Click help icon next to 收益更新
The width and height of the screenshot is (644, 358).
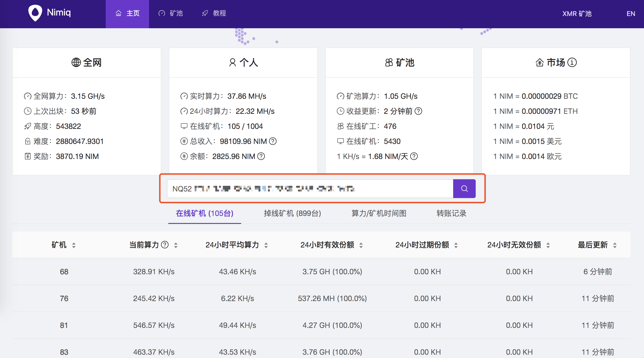coord(418,111)
